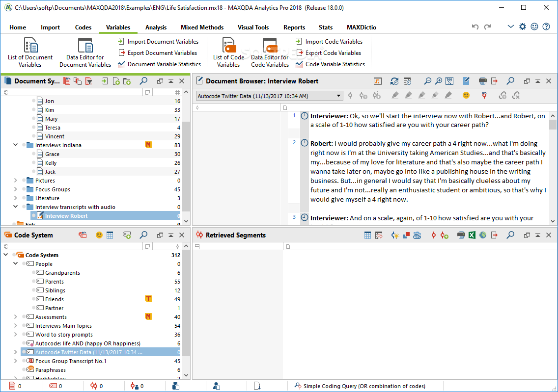Click the undo arrow icon
The width and height of the screenshot is (558, 392).
(475, 26)
